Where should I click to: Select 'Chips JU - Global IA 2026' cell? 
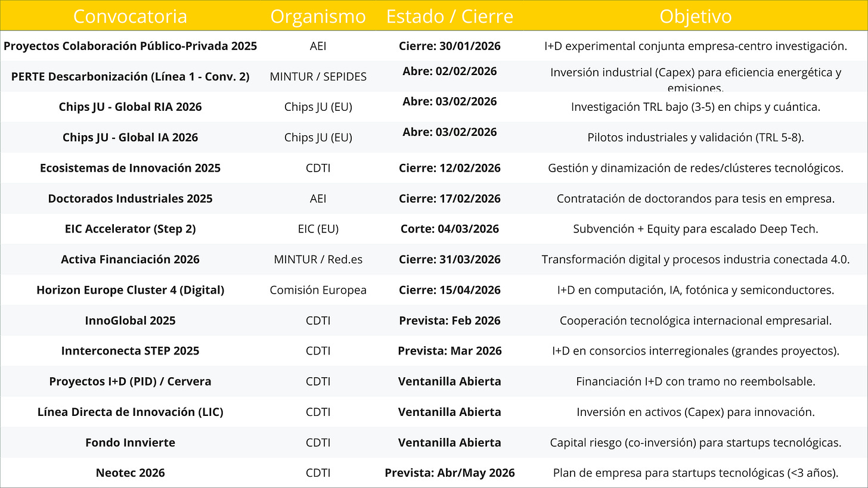tap(130, 138)
